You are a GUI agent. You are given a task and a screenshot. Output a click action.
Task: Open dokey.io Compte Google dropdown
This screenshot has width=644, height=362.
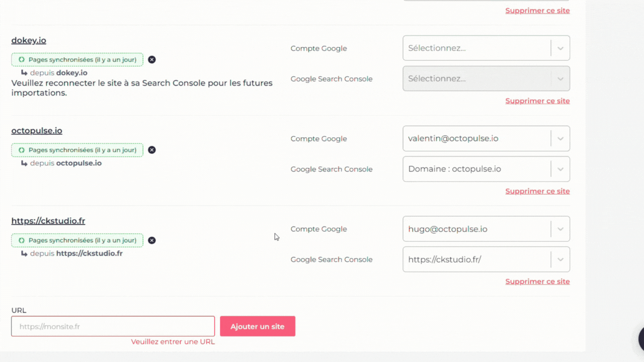(x=486, y=48)
